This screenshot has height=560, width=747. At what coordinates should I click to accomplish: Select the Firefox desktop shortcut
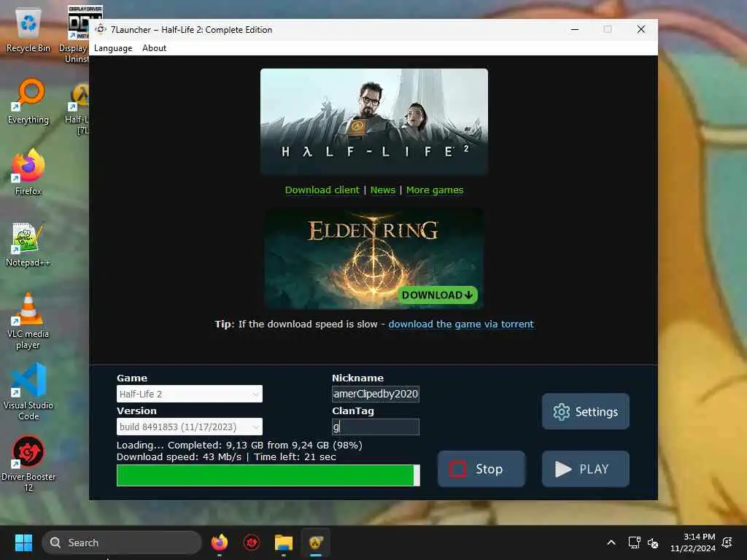(28, 172)
